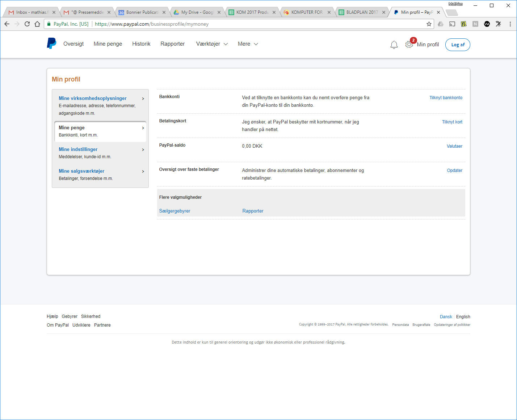Click the cast icon in the toolbar
This screenshot has width=517, height=420.
coord(452,24)
